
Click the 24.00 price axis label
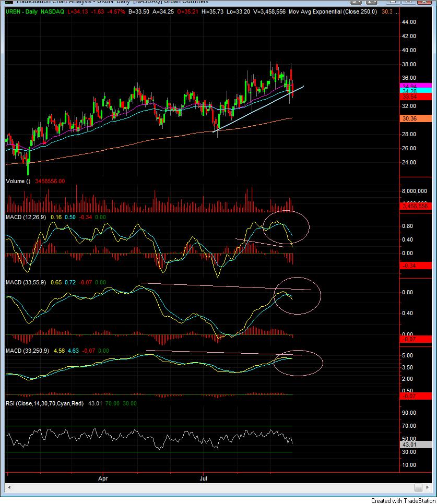409,162
